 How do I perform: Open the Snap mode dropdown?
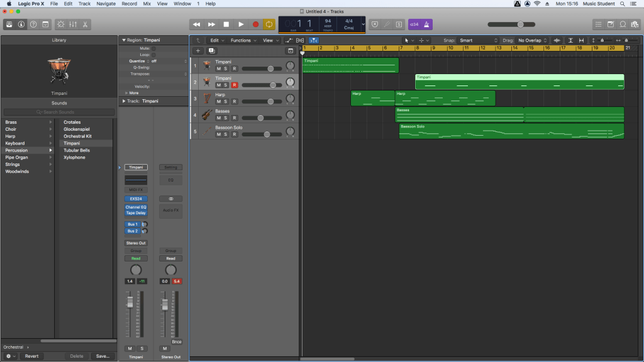pyautogui.click(x=479, y=40)
